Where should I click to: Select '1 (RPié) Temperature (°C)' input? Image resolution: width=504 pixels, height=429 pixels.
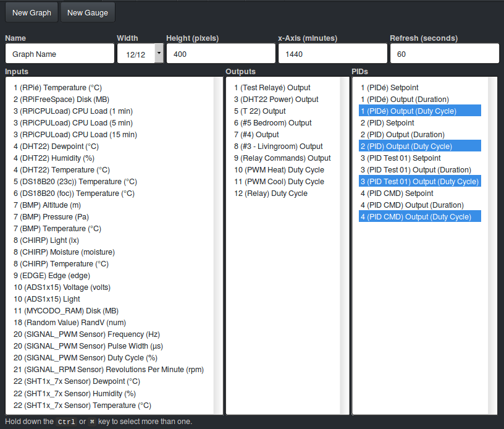[x=109, y=88]
